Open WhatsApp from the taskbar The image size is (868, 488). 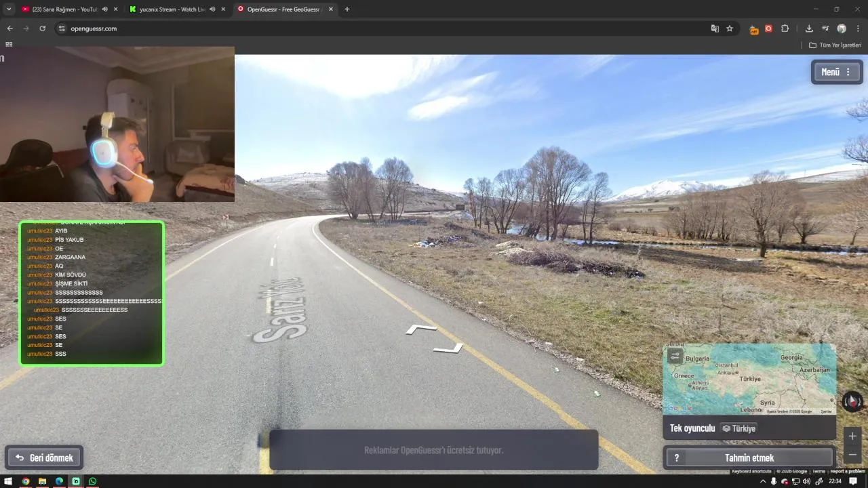tap(93, 481)
